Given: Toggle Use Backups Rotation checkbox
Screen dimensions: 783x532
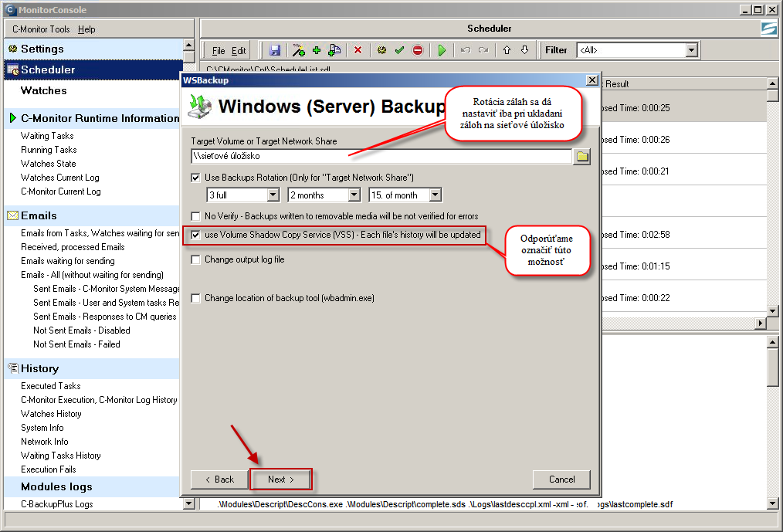Looking at the screenshot, I should (x=196, y=178).
